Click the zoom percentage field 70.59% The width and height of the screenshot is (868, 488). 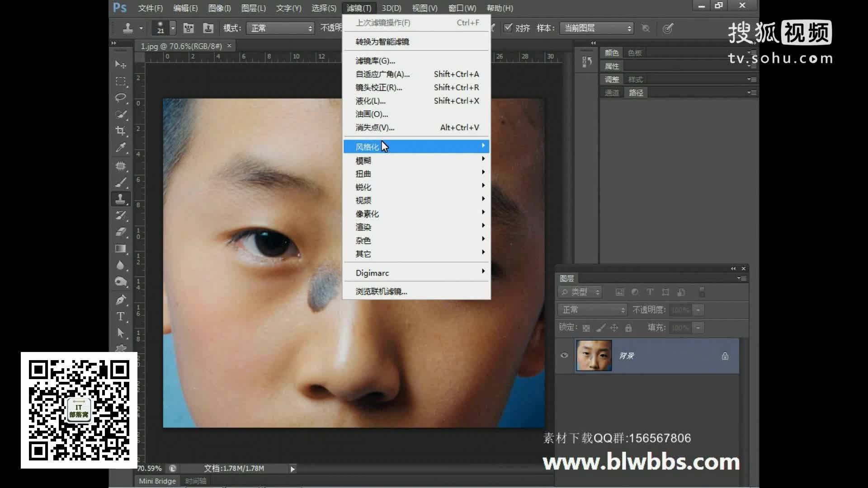coord(150,469)
